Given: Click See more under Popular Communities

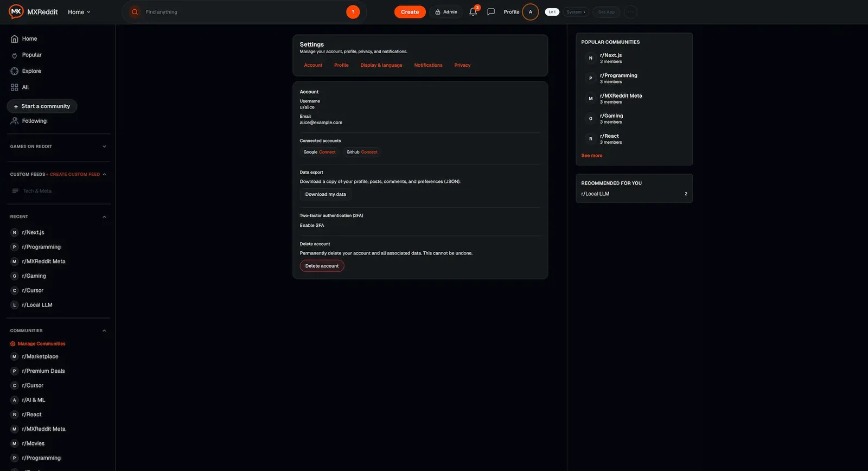Looking at the screenshot, I should [x=592, y=156].
